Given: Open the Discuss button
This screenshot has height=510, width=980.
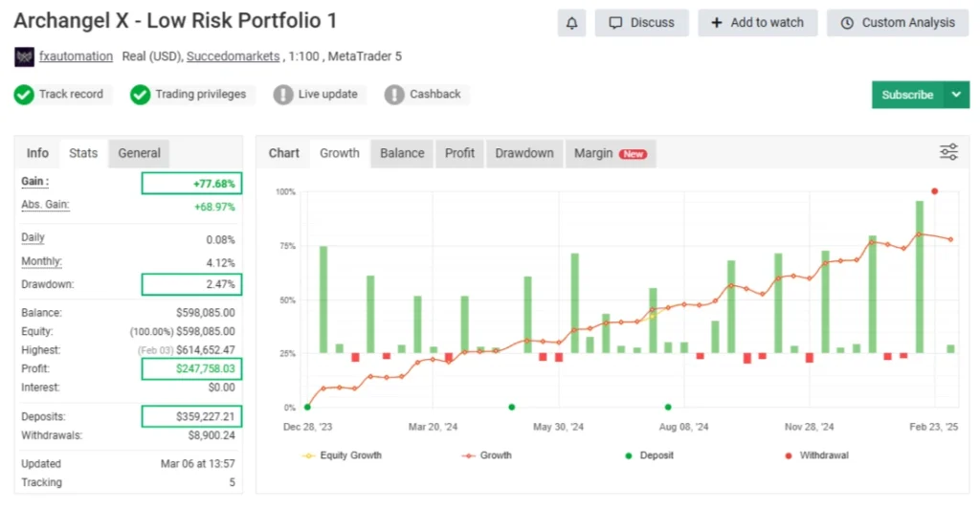Looking at the screenshot, I should click(x=641, y=23).
